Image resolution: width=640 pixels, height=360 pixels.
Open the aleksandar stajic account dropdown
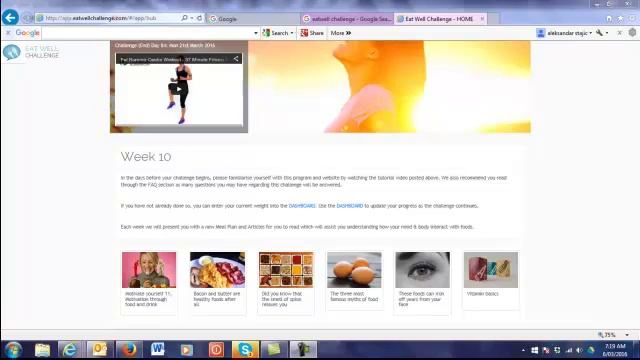tap(564, 33)
